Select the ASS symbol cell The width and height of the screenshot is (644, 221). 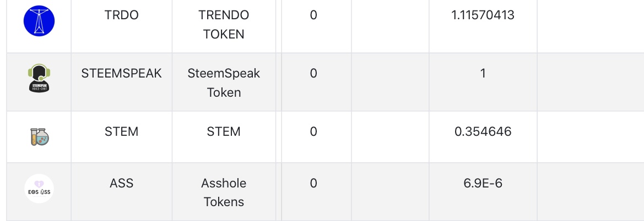(121, 183)
